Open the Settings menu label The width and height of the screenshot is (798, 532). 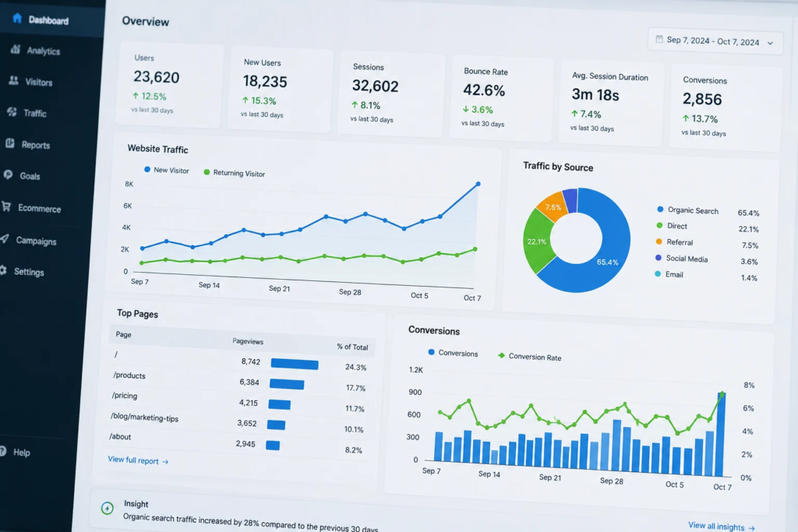29,272
